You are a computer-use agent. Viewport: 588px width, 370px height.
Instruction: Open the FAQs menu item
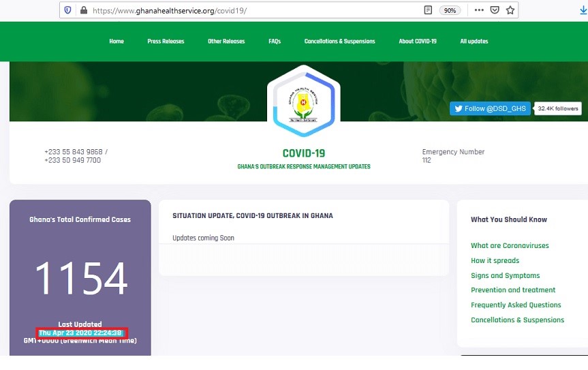pyautogui.click(x=275, y=42)
